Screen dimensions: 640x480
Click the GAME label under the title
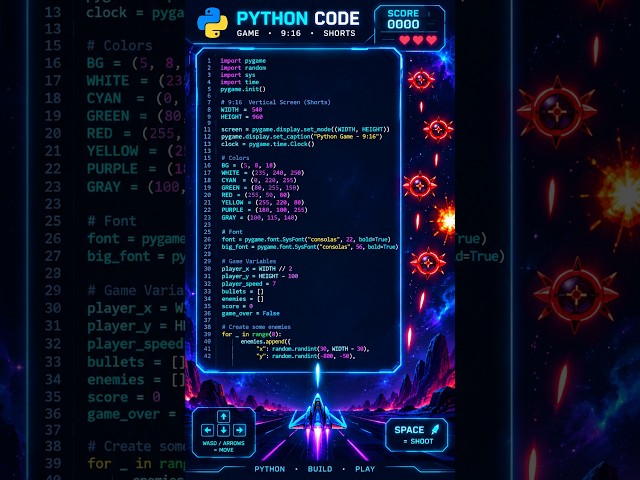(248, 33)
